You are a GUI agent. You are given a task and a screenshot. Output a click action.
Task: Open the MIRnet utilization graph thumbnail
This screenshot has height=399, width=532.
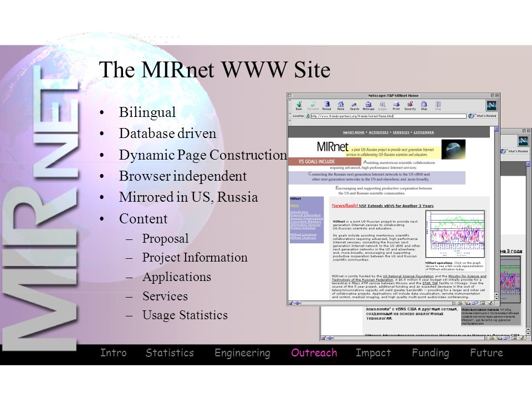point(456,234)
